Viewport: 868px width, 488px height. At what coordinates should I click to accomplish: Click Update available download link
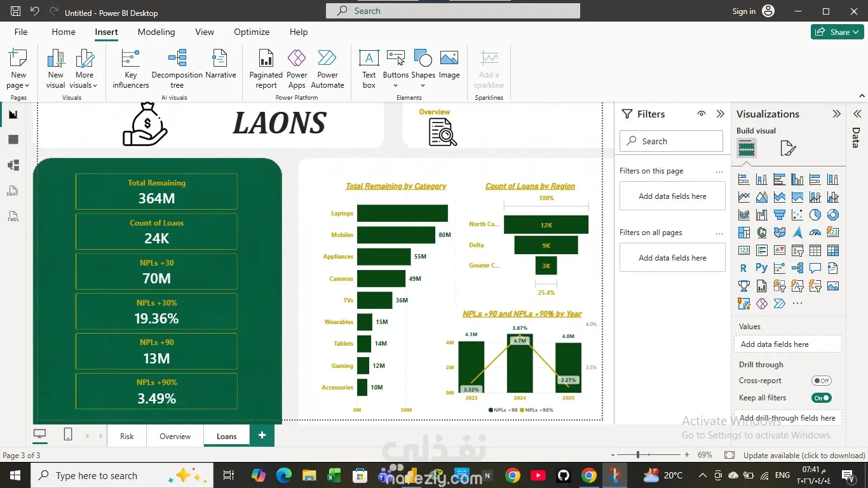tap(804, 455)
